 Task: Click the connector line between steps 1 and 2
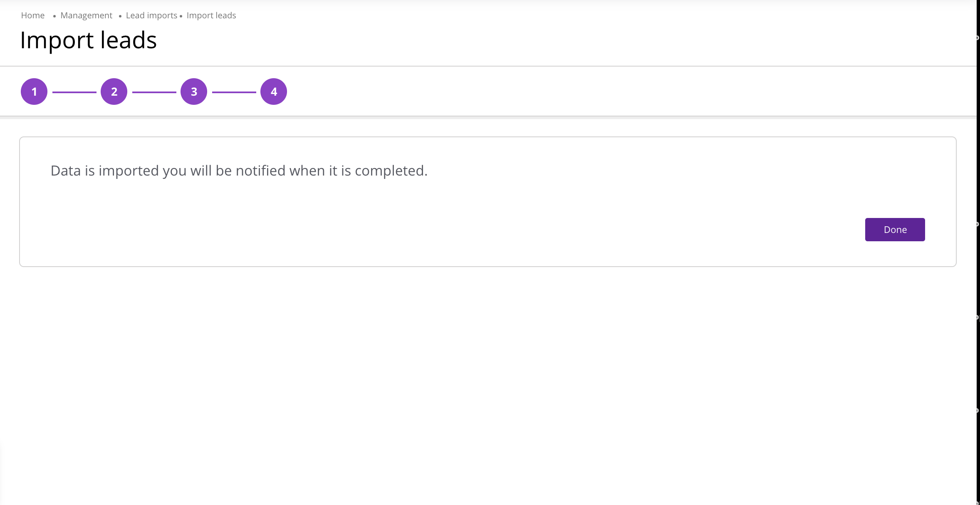pyautogui.click(x=74, y=92)
